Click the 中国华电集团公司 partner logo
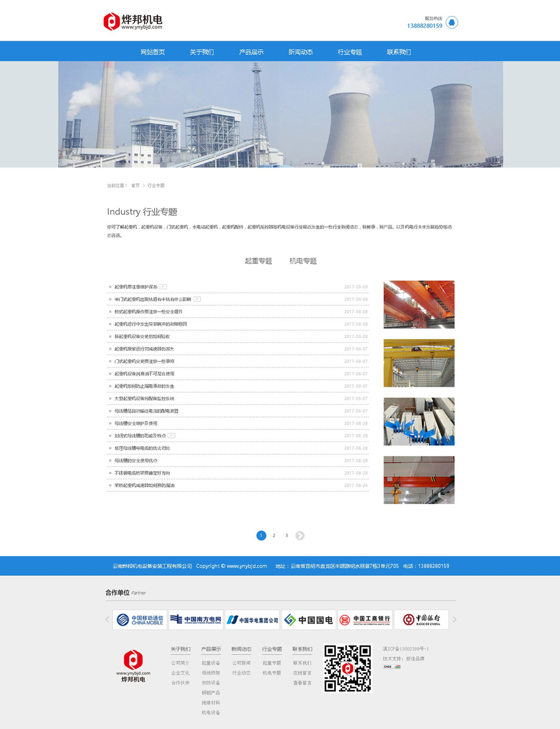The image size is (560, 729). pyautogui.click(x=252, y=619)
